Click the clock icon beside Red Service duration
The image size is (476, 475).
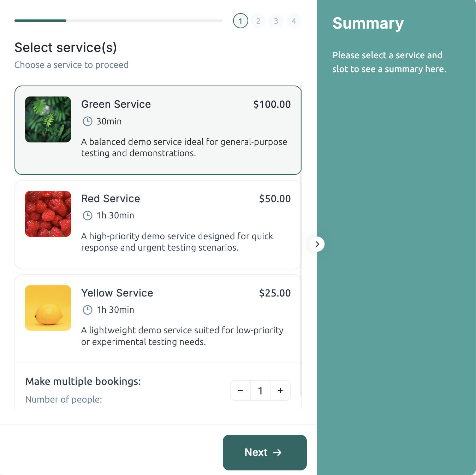pyautogui.click(x=88, y=215)
